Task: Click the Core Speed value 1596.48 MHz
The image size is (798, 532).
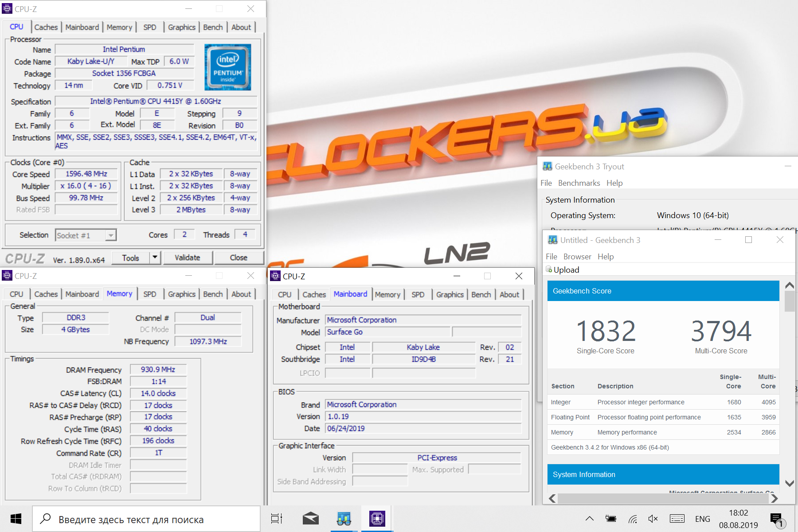Action: point(86,174)
